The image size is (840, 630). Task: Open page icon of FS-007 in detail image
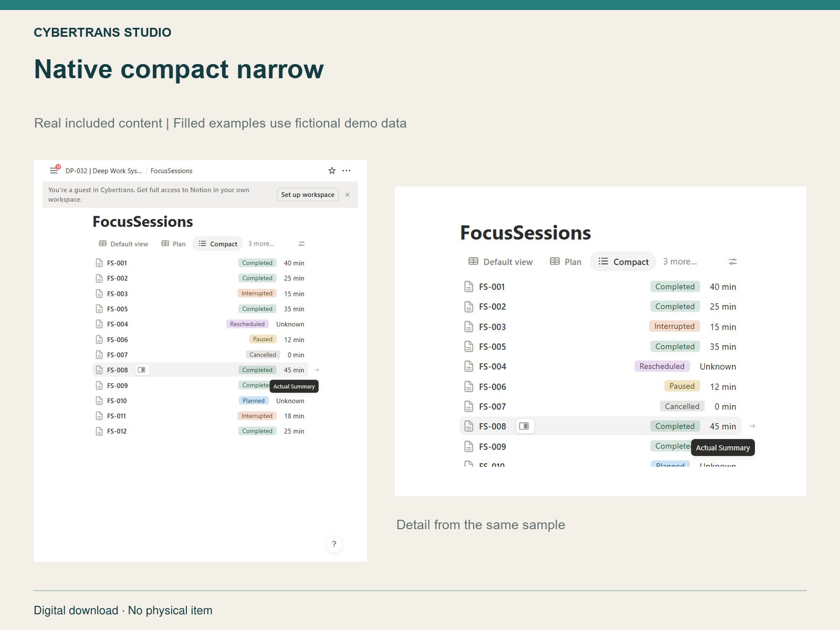(469, 406)
